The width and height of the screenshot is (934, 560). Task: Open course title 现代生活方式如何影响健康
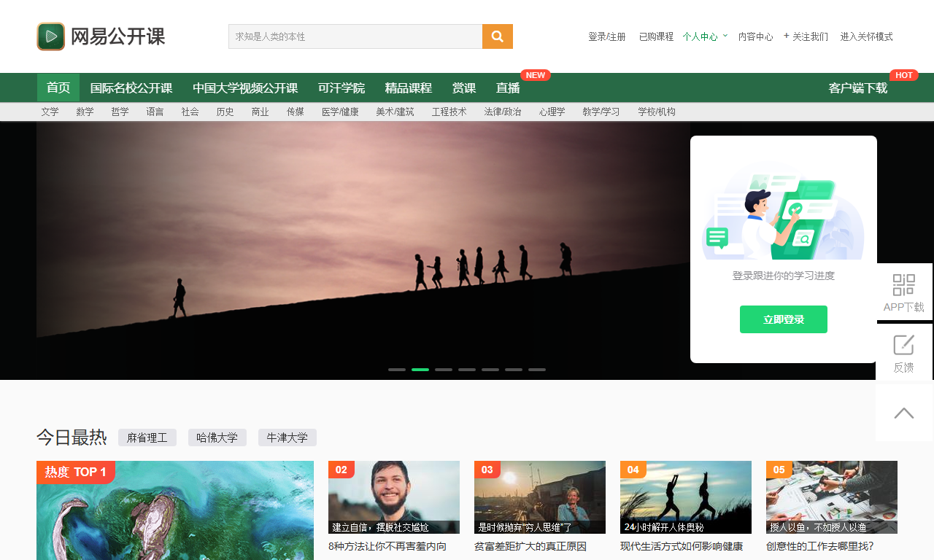coord(682,546)
